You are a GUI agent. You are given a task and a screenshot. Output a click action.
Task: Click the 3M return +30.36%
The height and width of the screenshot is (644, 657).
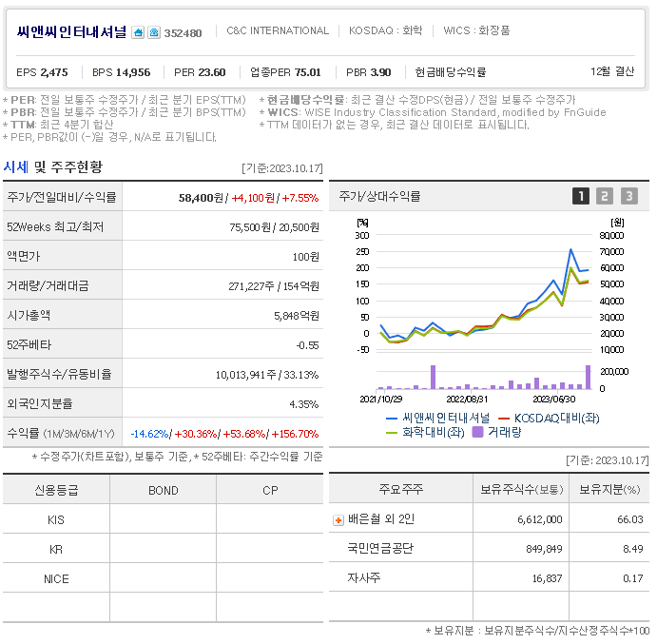pyautogui.click(x=195, y=434)
